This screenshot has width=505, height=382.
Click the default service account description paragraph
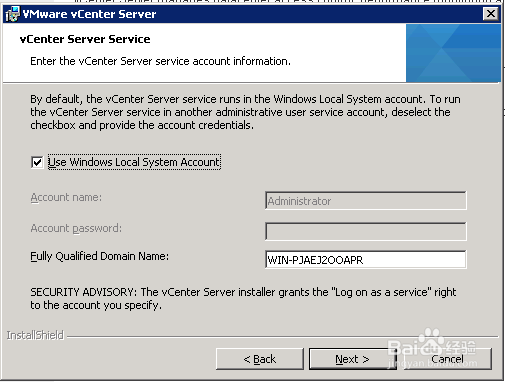[245, 112]
